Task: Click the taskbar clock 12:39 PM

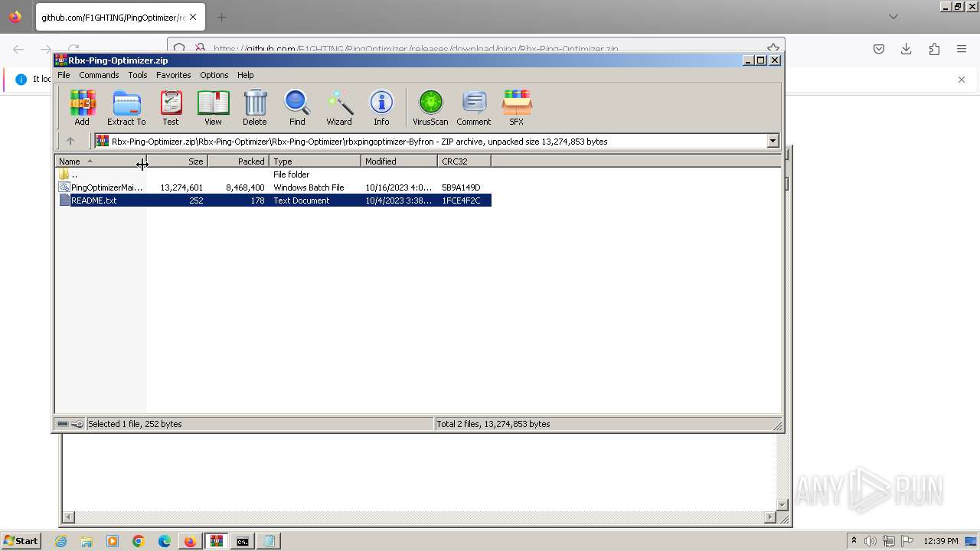Action: pyautogui.click(x=941, y=541)
